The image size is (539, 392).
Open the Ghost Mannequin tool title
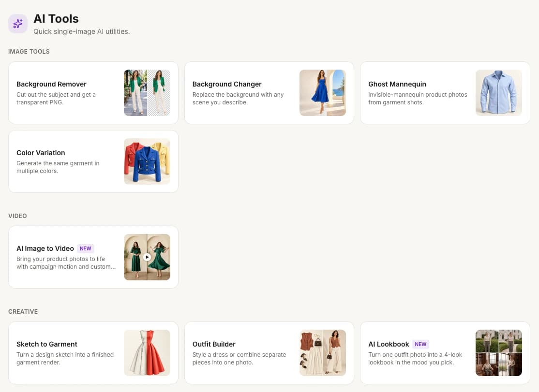point(397,84)
